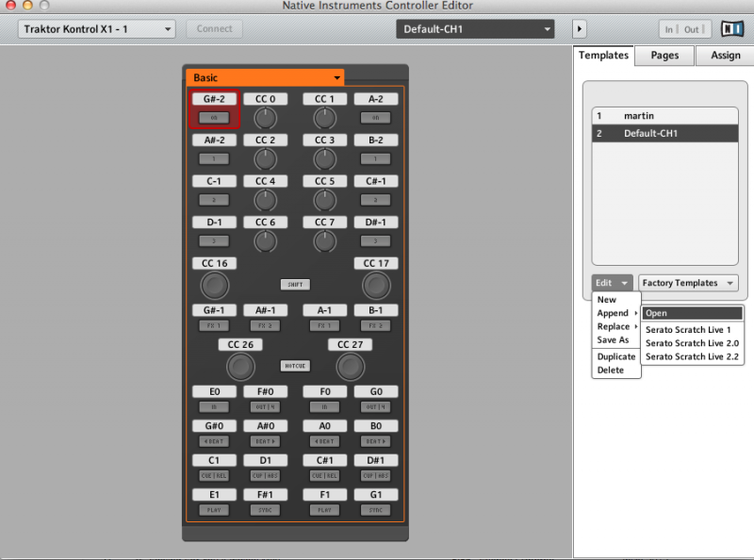This screenshot has width=754, height=560.
Task: Click the beat-right button under B0
Action: pyautogui.click(x=375, y=441)
